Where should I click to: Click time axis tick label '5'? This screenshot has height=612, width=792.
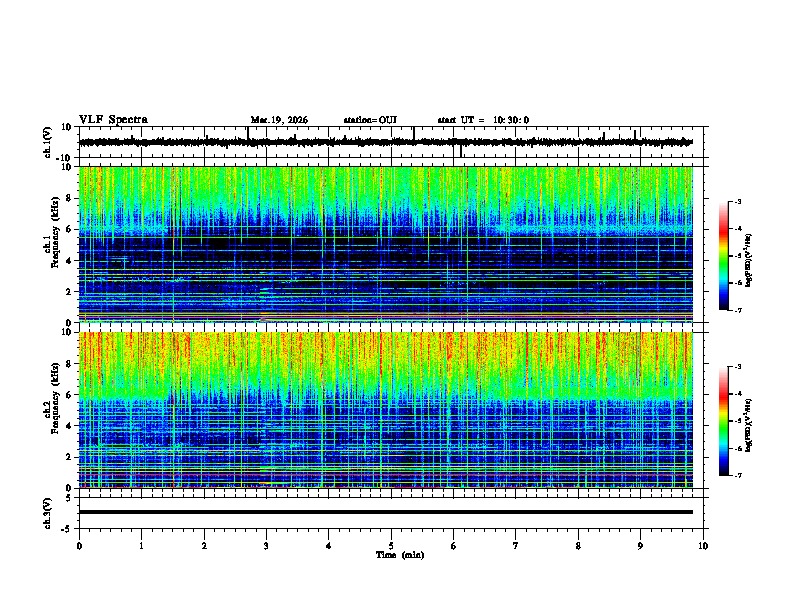coord(391,546)
